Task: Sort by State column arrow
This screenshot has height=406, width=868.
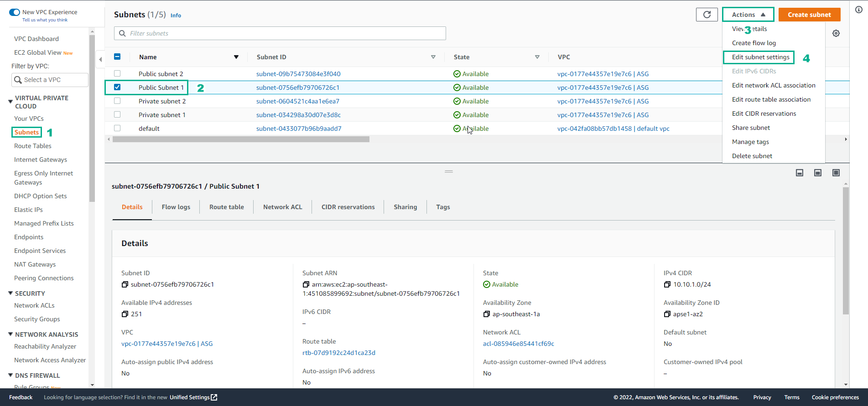Action: tap(537, 57)
